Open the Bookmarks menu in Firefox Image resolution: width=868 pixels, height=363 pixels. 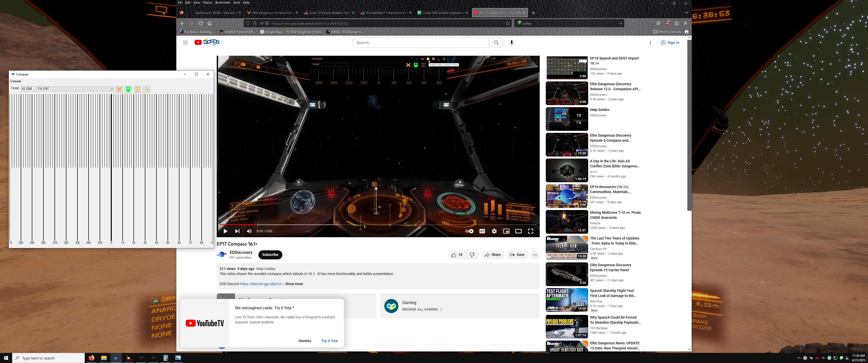[x=223, y=2]
